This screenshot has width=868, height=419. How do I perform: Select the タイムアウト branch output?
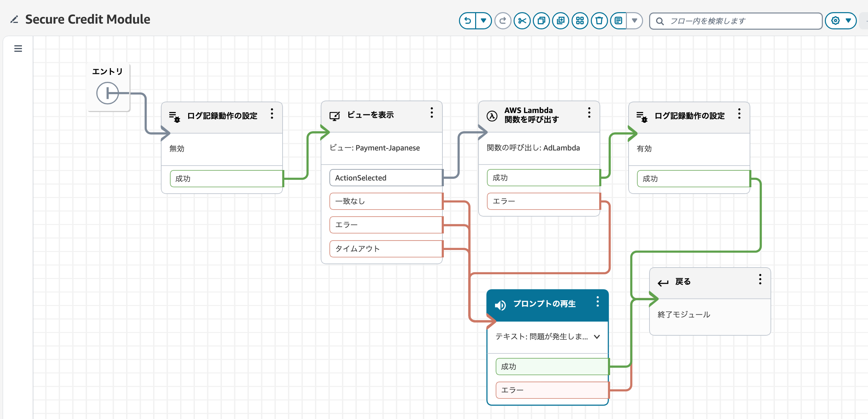pyautogui.click(x=386, y=249)
